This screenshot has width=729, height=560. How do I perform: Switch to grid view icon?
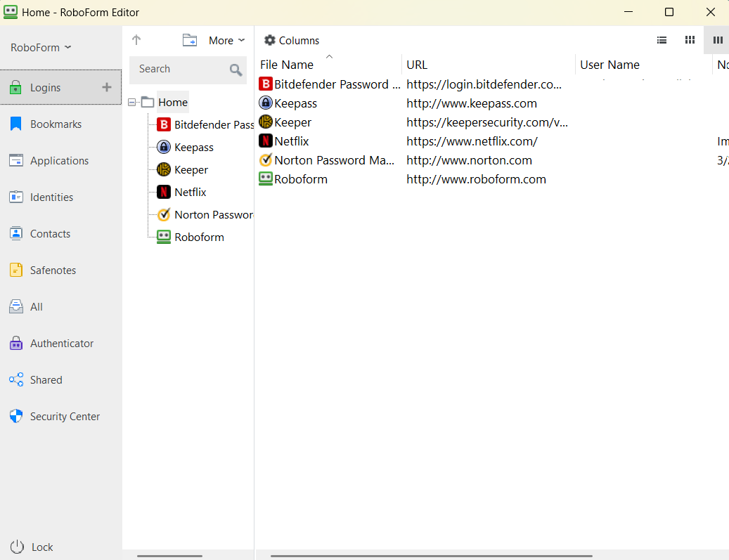690,40
